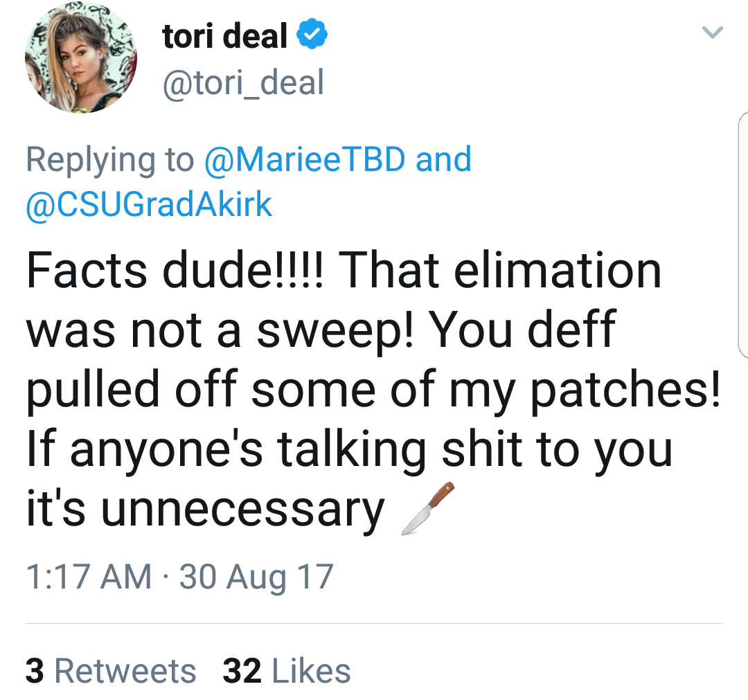View the 32 Likes list
This screenshot has height=700, width=748.
pyautogui.click(x=286, y=670)
